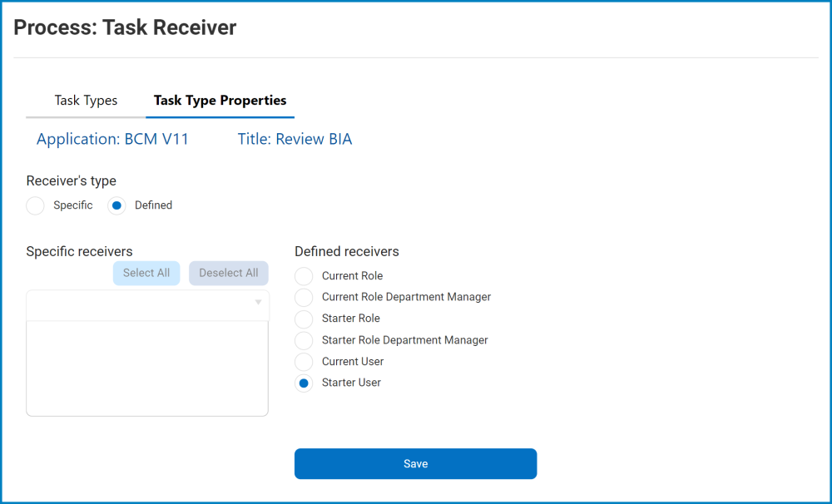Click the Application: BCM V11 label
The width and height of the screenshot is (832, 504).
pos(112,140)
